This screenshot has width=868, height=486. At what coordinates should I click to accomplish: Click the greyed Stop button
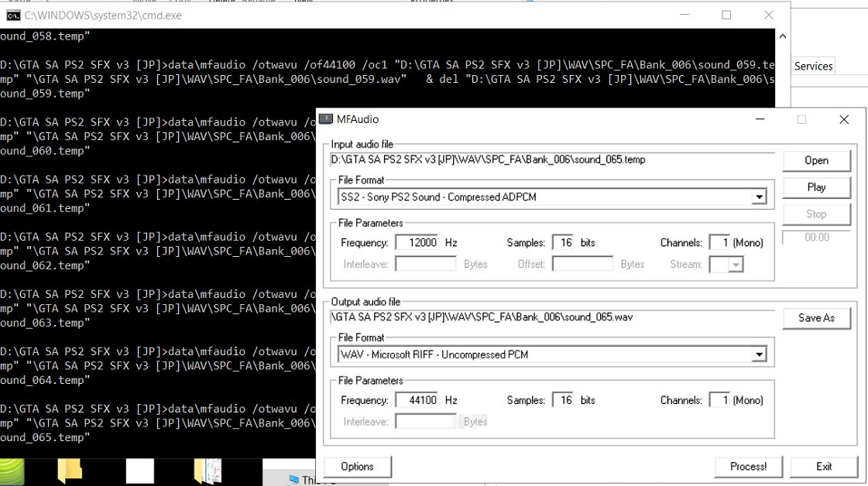pyautogui.click(x=816, y=214)
